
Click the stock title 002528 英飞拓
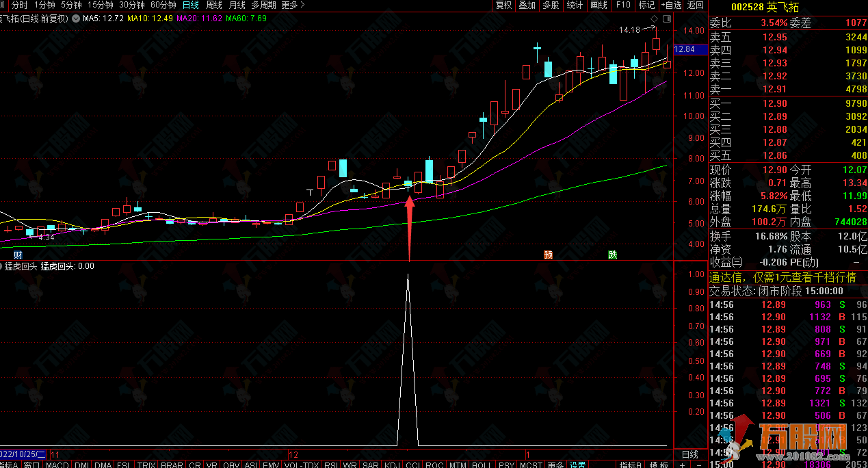(765, 8)
